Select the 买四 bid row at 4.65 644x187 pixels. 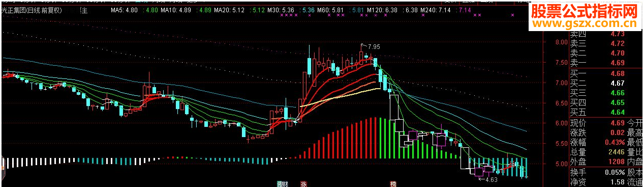click(x=598, y=103)
